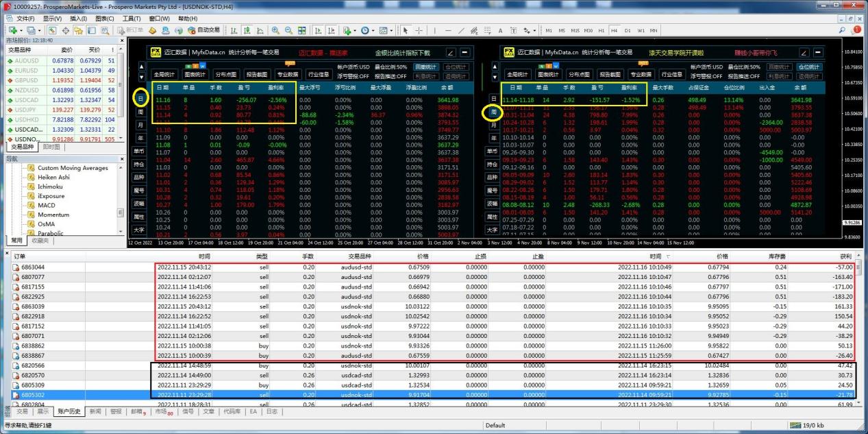
Task: Toggle chart shift icon
Action: pyautogui.click(x=331, y=30)
